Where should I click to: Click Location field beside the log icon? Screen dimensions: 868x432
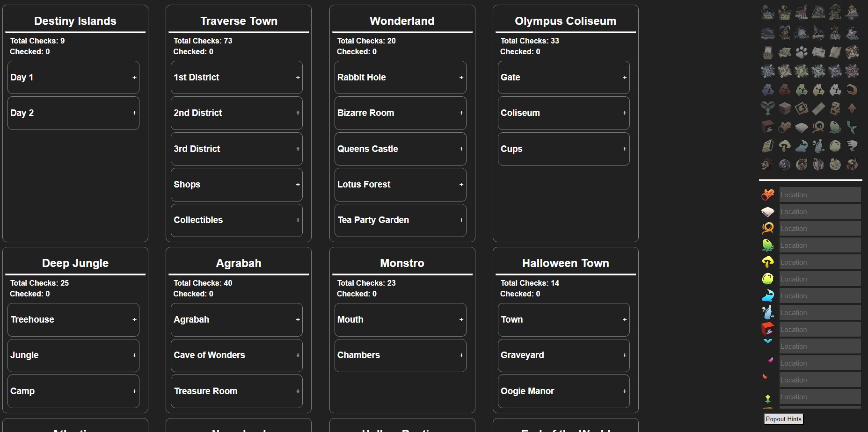[x=820, y=194]
